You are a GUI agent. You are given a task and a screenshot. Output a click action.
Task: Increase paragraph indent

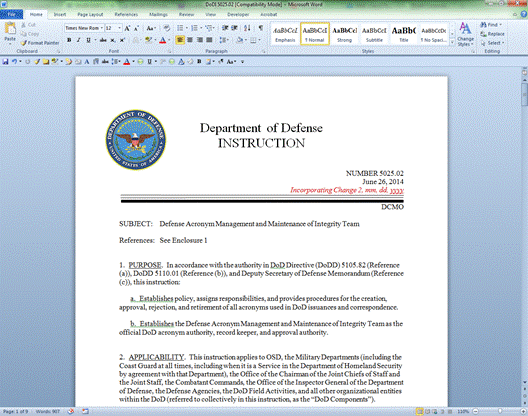pyautogui.click(x=234, y=28)
